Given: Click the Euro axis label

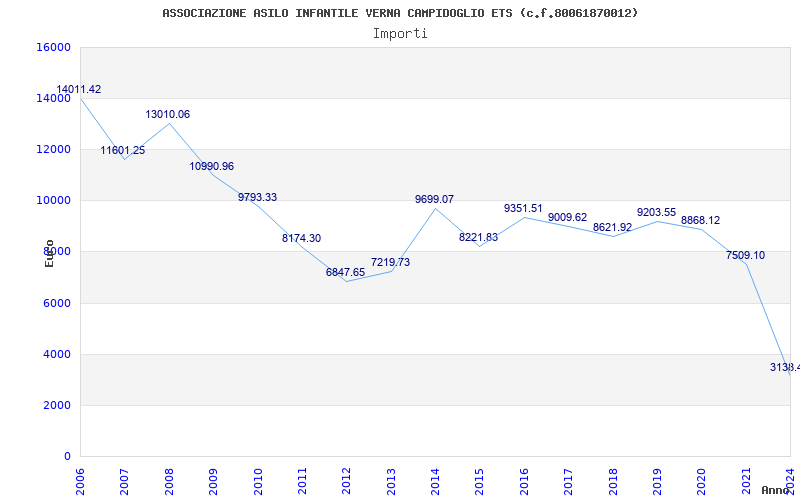Looking at the screenshot, I should tap(49, 254).
